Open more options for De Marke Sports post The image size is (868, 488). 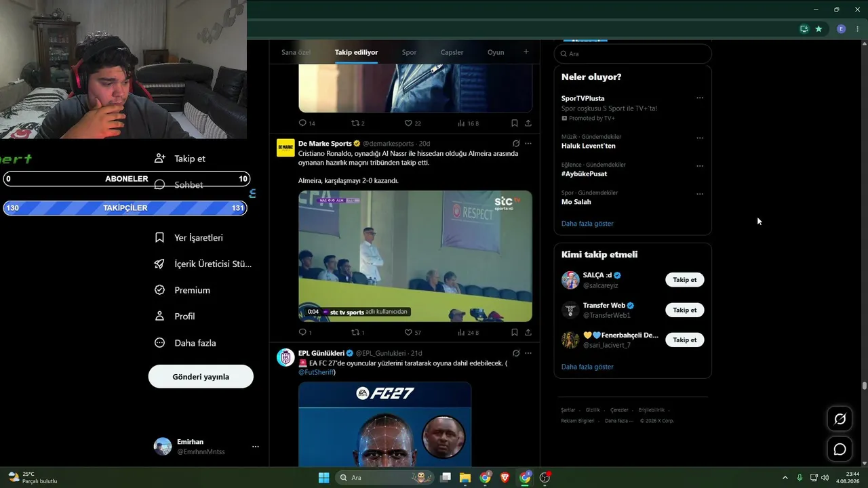528,144
